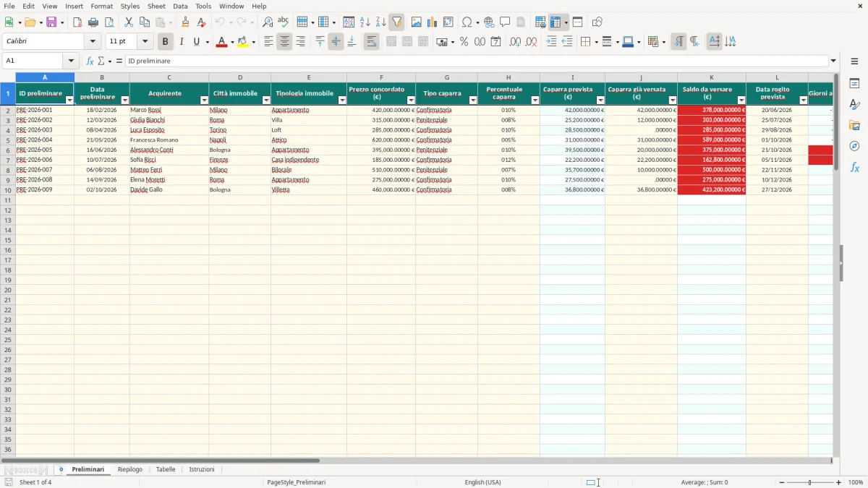Image resolution: width=868 pixels, height=488 pixels.
Task: Click the Add Decimal Place icon
Action: 515,42
